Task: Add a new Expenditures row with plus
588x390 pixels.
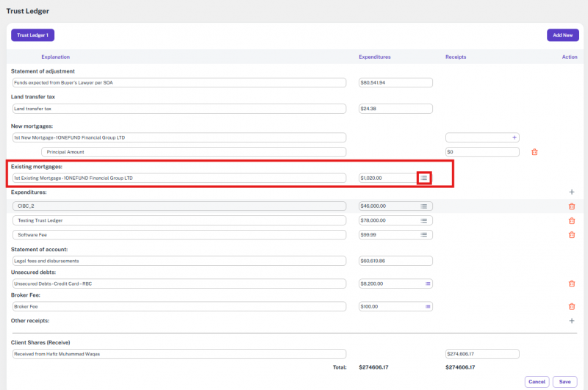Action: 571,192
